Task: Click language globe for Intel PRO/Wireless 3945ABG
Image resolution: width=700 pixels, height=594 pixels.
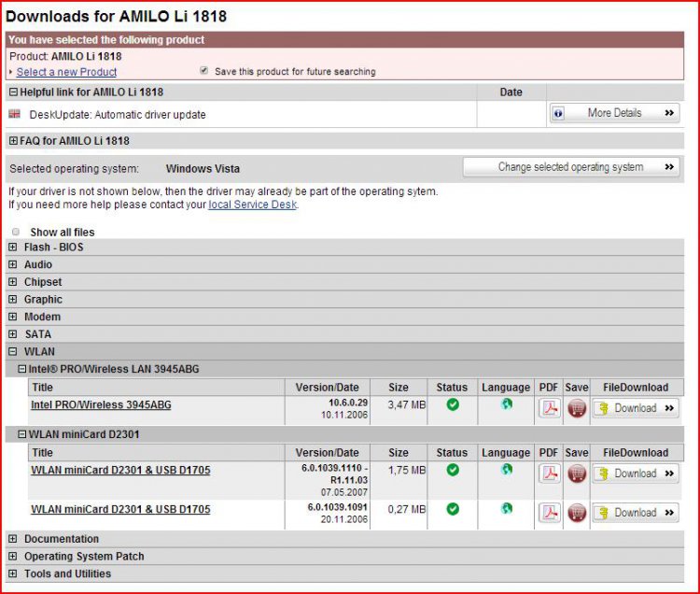Action: tap(506, 403)
